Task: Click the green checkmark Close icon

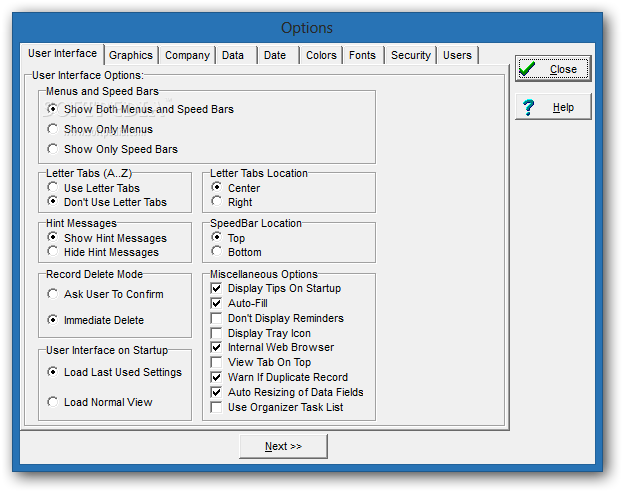Action: 527,69
